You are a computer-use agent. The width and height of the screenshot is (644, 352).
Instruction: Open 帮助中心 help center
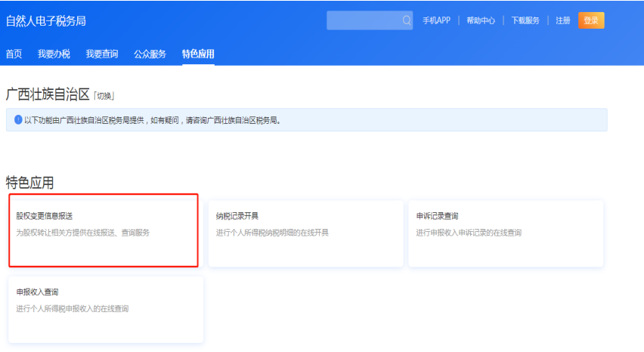[481, 20]
